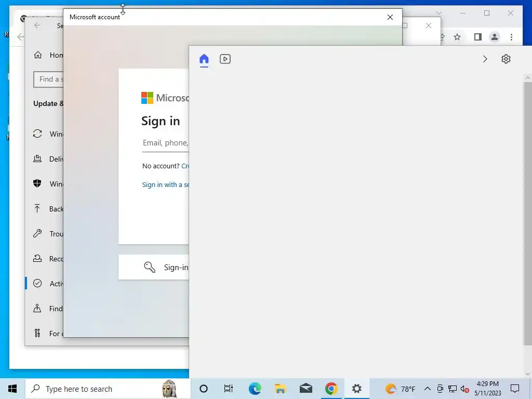Bookmark this page star in Chrome
The height and width of the screenshot is (399, 532).
pyautogui.click(x=457, y=37)
